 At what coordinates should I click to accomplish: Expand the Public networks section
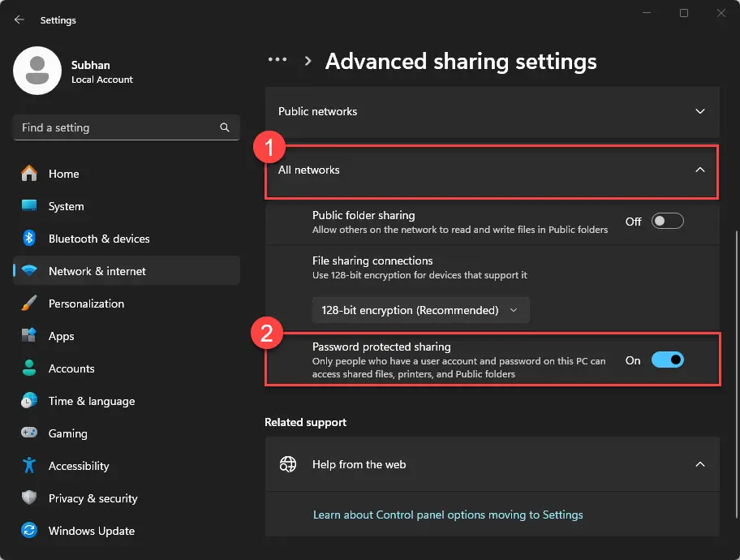pos(492,111)
